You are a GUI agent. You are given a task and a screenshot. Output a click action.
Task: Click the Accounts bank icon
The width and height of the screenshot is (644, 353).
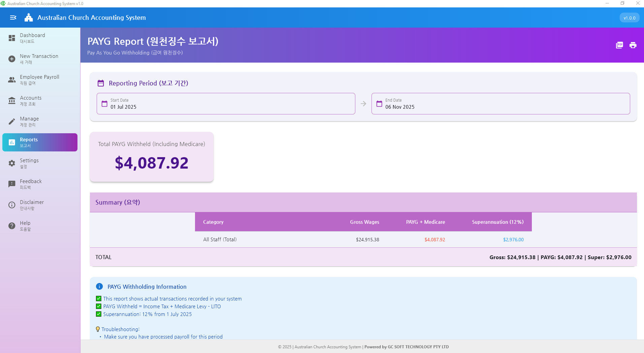point(12,101)
